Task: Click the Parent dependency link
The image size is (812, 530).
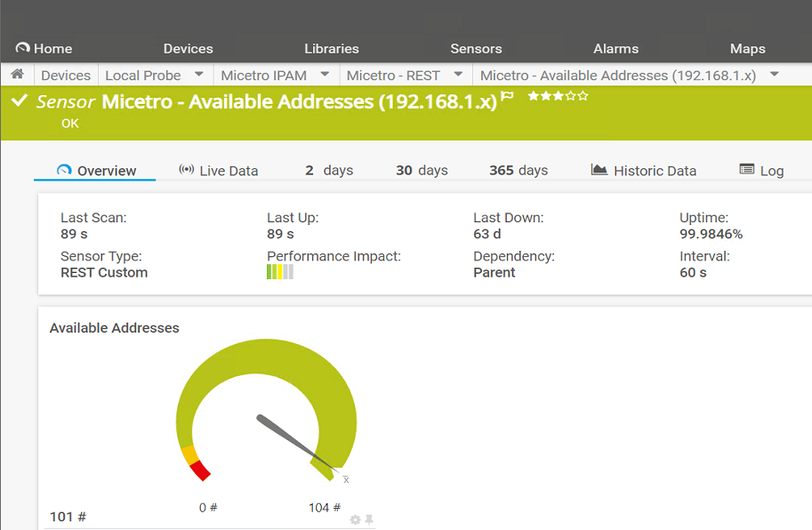Action: (494, 272)
